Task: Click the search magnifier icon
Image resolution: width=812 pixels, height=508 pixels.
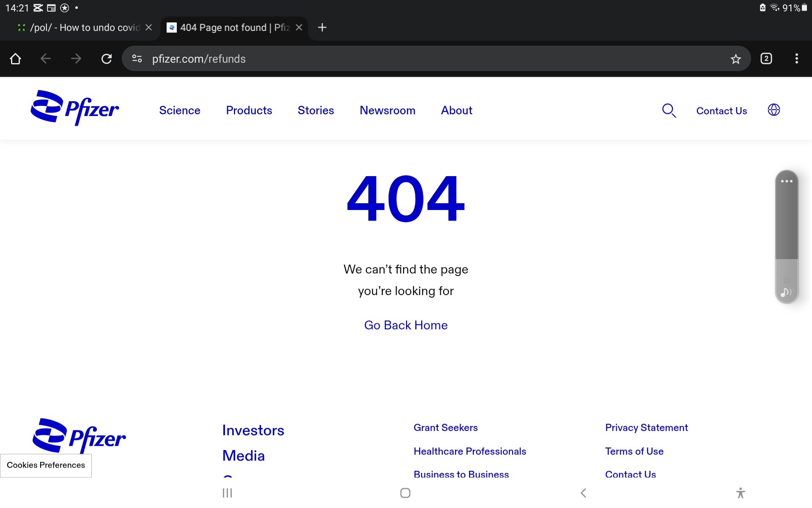Action: (x=669, y=110)
